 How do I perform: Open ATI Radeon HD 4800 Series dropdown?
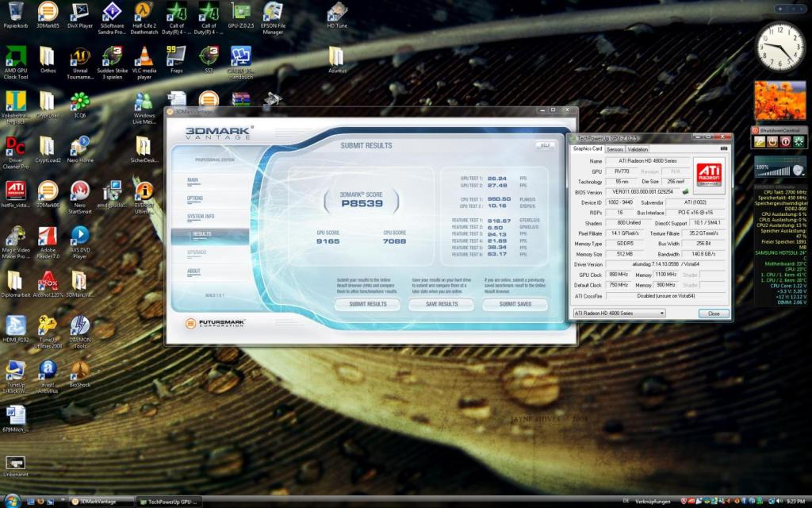pos(619,313)
